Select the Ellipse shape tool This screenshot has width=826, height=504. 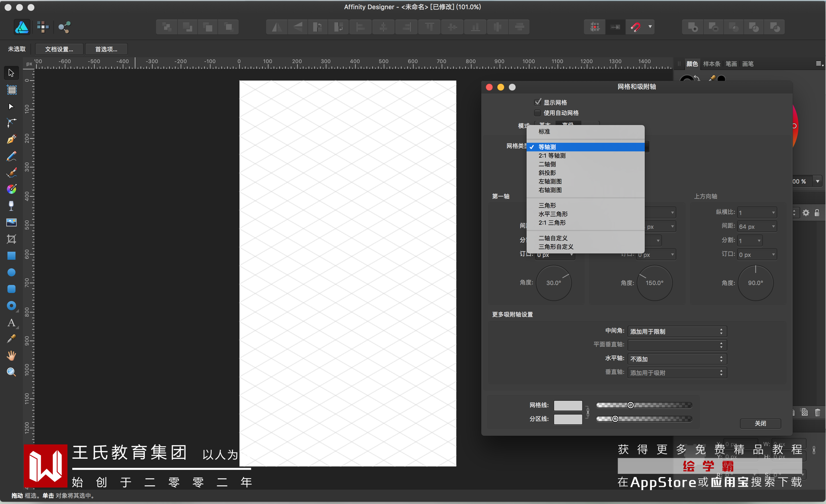point(11,272)
